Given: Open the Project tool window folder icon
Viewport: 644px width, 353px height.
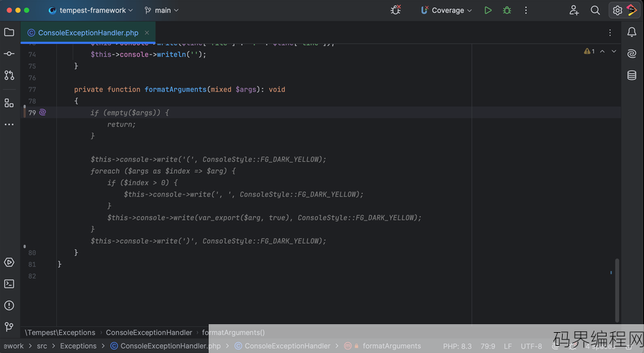Looking at the screenshot, I should [x=9, y=32].
